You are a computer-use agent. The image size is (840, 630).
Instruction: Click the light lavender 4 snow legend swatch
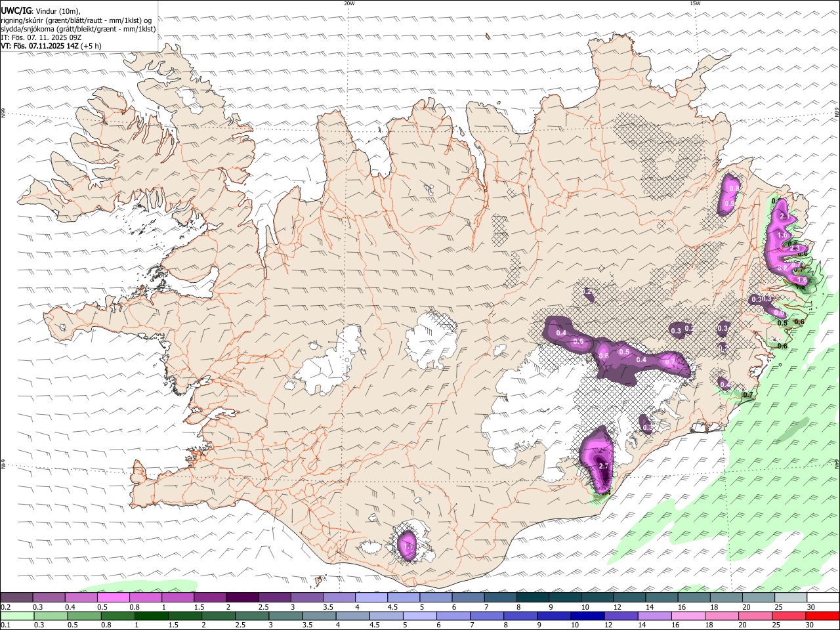pos(371,598)
